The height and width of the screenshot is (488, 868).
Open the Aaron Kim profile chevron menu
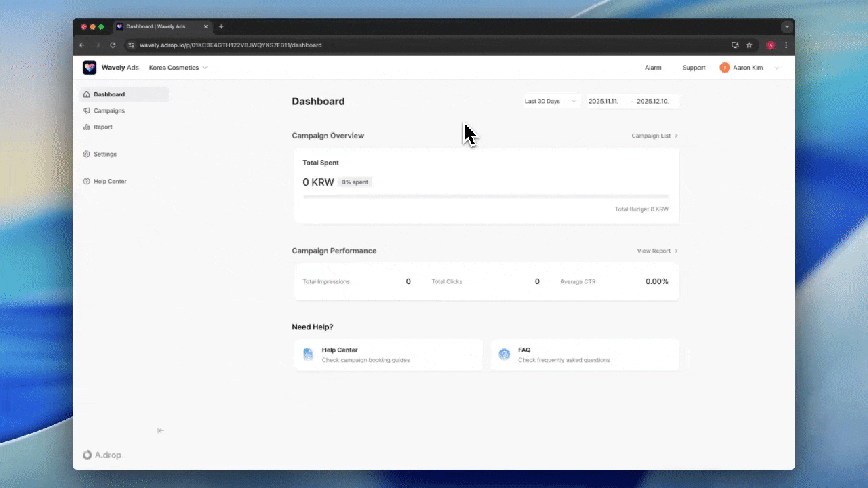pyautogui.click(x=776, y=68)
